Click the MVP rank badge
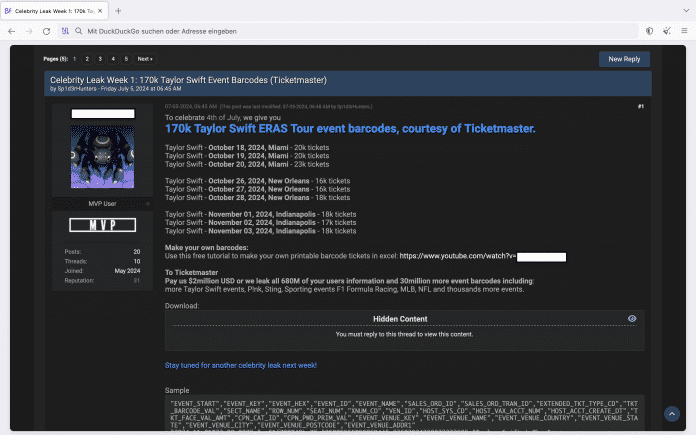696x435 pixels. coord(103,225)
